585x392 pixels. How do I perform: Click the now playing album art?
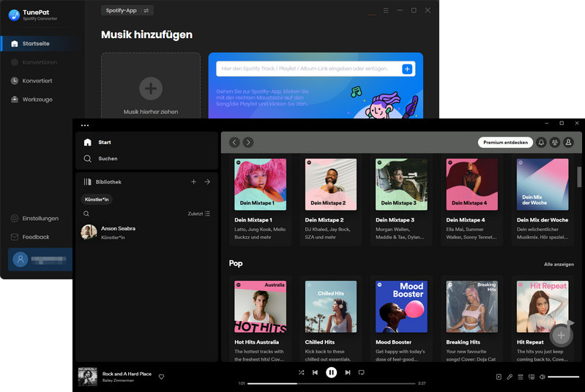88,377
